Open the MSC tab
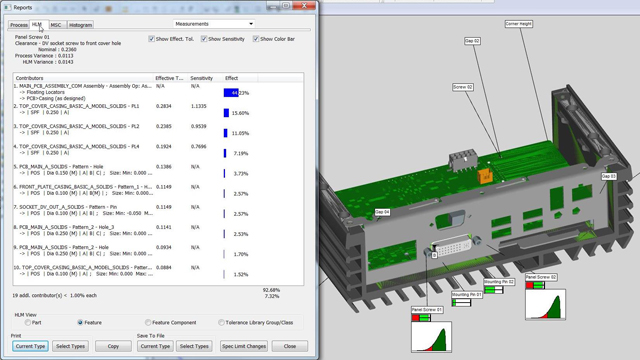 (56, 25)
